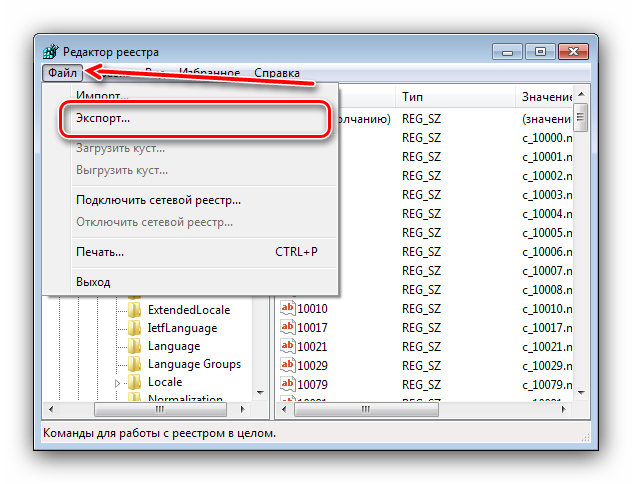The image size is (632, 484).
Task: Select the Language tree item
Action: 174,346
